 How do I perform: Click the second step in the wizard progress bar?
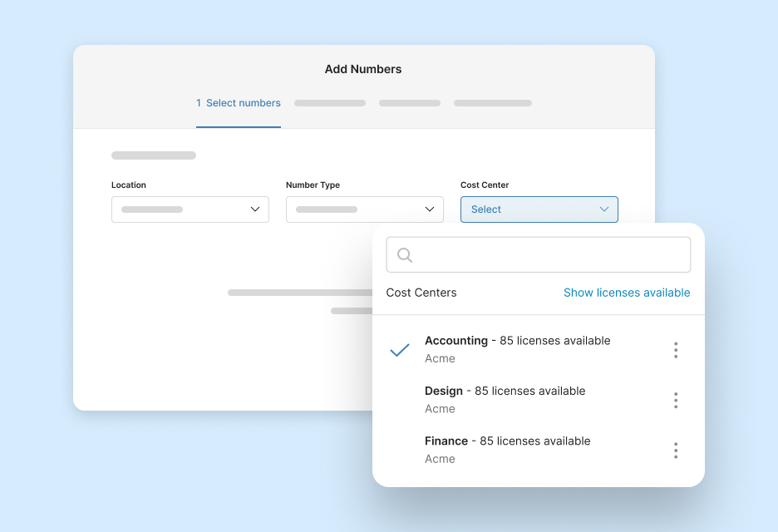(x=329, y=102)
